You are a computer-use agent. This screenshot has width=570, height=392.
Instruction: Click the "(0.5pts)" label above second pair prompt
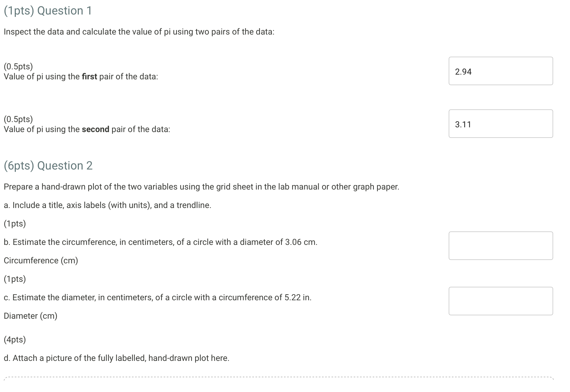pyautogui.click(x=18, y=119)
